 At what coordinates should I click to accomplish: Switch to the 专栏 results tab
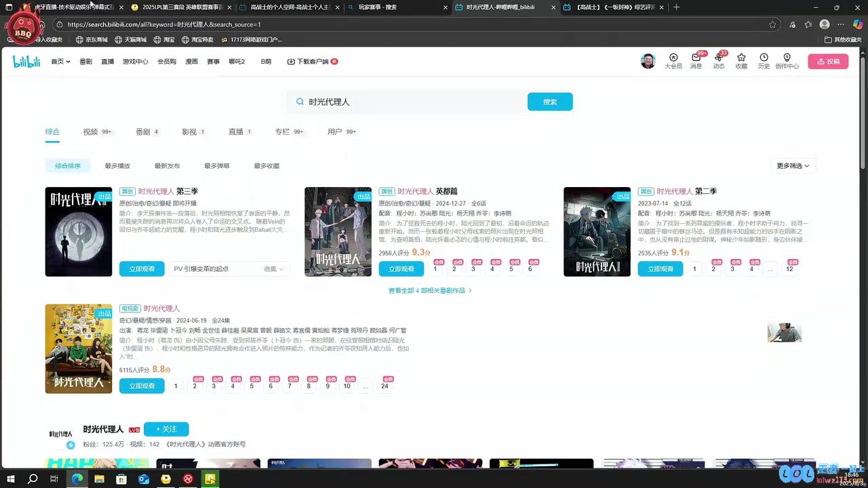click(289, 131)
